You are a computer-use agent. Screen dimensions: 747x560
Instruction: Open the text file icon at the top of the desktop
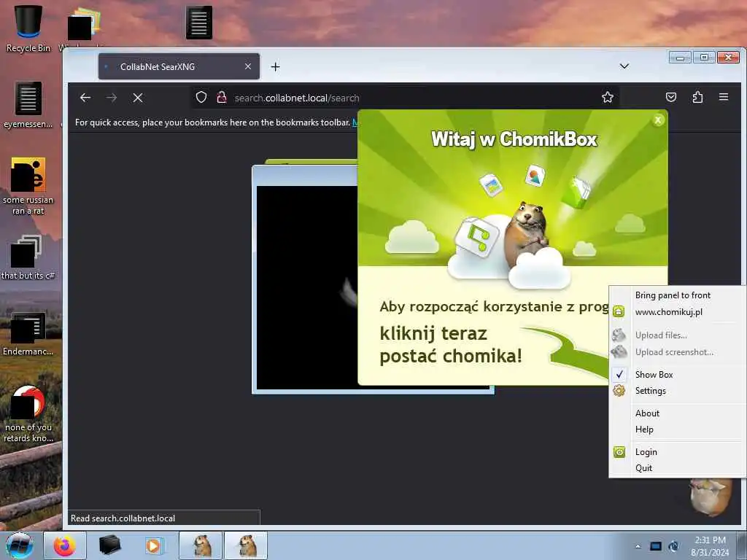[x=198, y=22]
